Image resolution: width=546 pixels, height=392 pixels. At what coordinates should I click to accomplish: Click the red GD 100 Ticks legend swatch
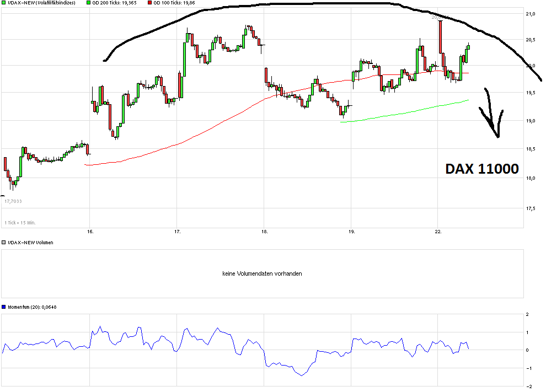point(149,3)
